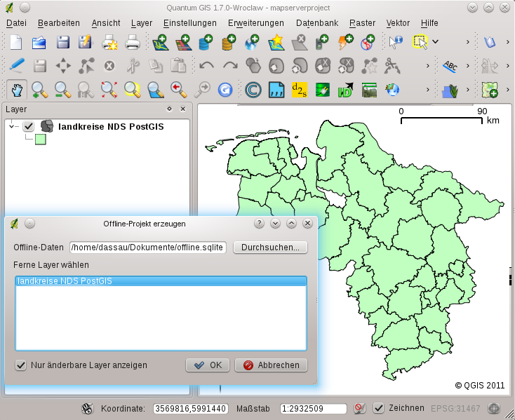Screen dimensions: 515x420
Task: Open the Ansicht menu
Action: [106, 23]
